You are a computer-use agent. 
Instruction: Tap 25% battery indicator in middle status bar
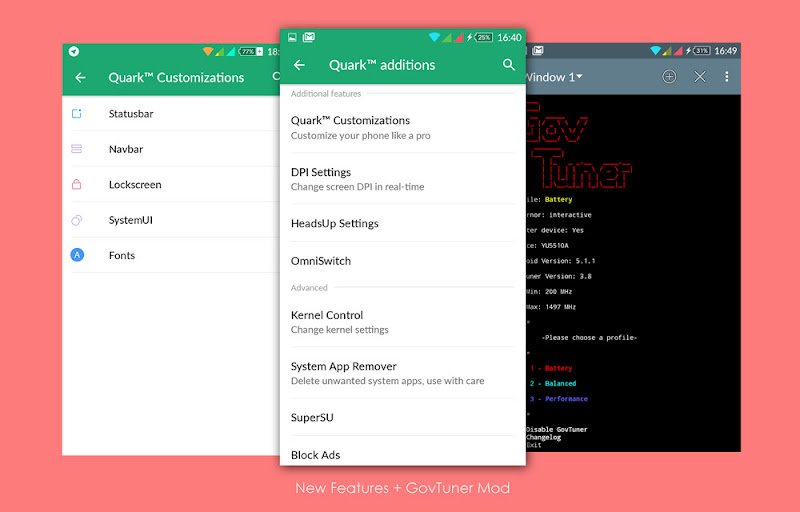483,37
